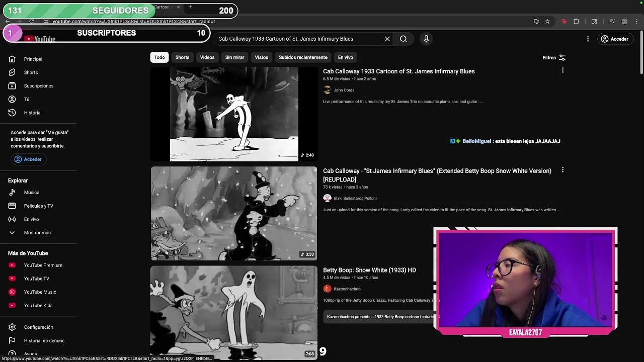Open a new browser tab with plus
Viewport: 644px width, 362px height.
[191, 7]
